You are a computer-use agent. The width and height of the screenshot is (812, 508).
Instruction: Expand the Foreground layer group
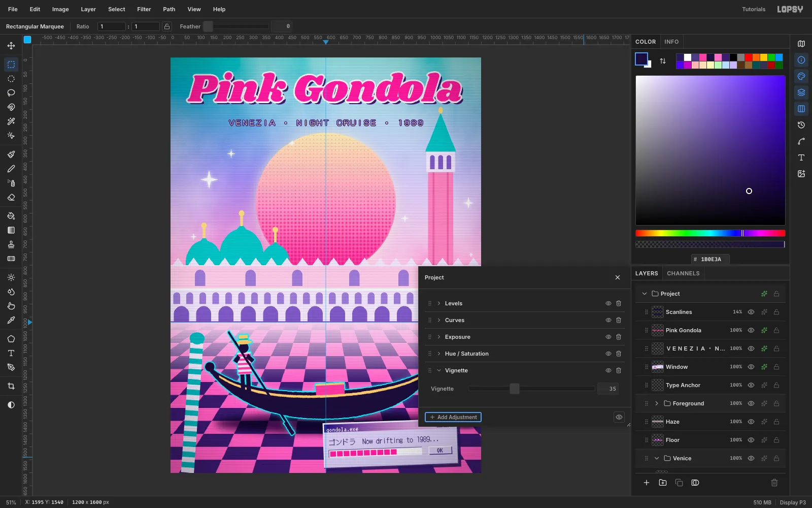tap(657, 403)
